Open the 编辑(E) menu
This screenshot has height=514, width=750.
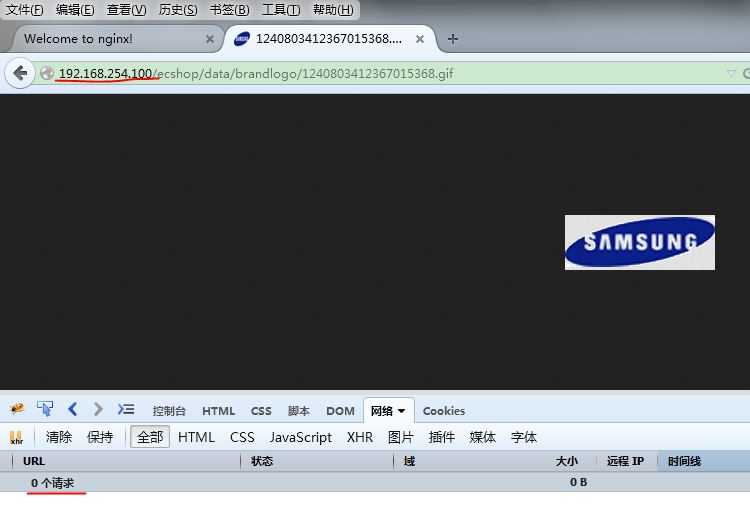pos(75,10)
